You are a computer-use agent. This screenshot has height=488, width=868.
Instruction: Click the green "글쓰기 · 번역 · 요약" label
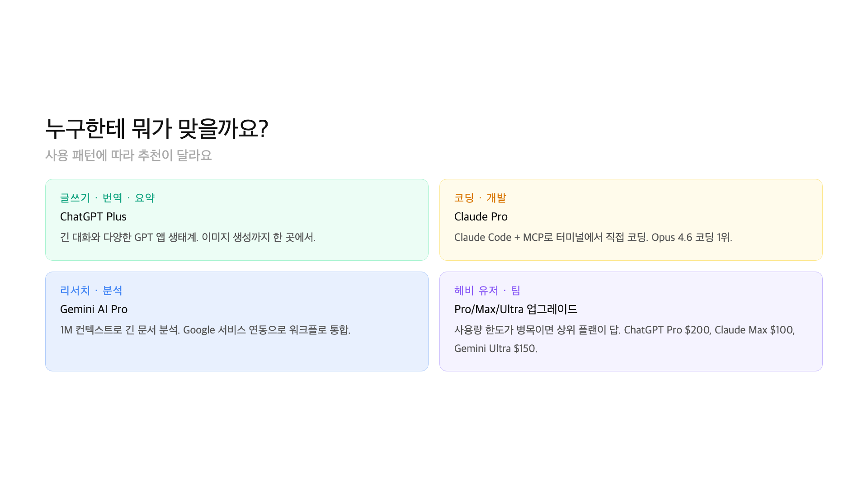(107, 198)
